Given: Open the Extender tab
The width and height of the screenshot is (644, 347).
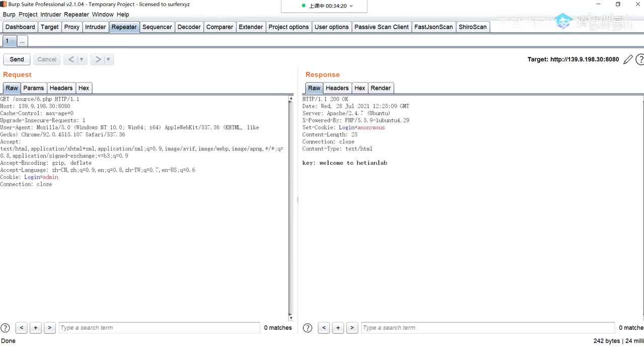Looking at the screenshot, I should pyautogui.click(x=251, y=27).
